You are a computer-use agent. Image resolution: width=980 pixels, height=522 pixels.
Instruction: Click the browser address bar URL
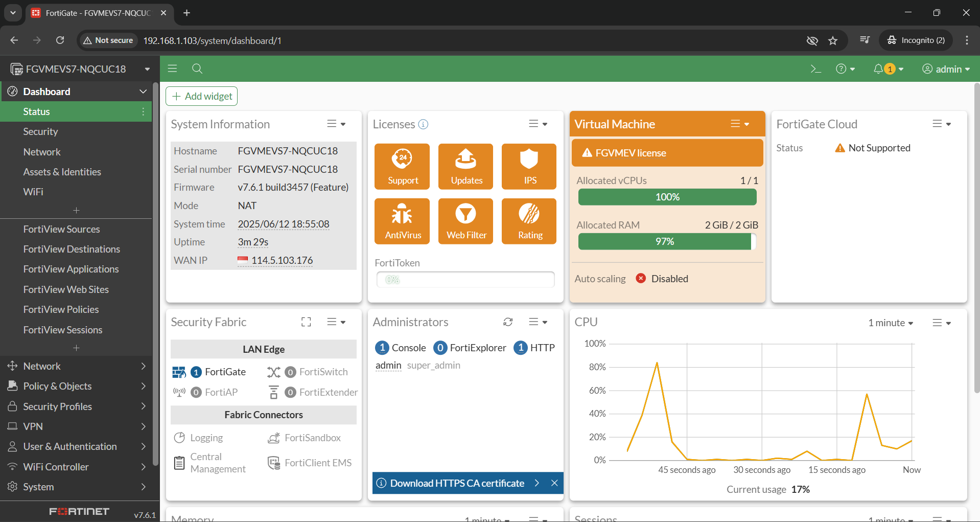[213, 40]
